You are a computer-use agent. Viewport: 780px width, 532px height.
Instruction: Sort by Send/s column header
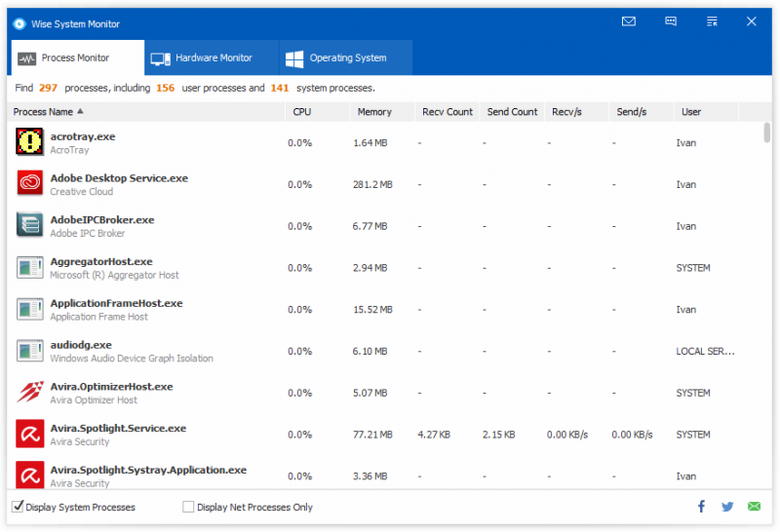pos(642,112)
